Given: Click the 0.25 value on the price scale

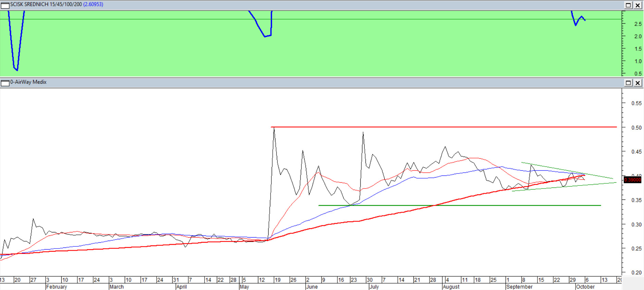Looking at the screenshot, I should point(636,249).
